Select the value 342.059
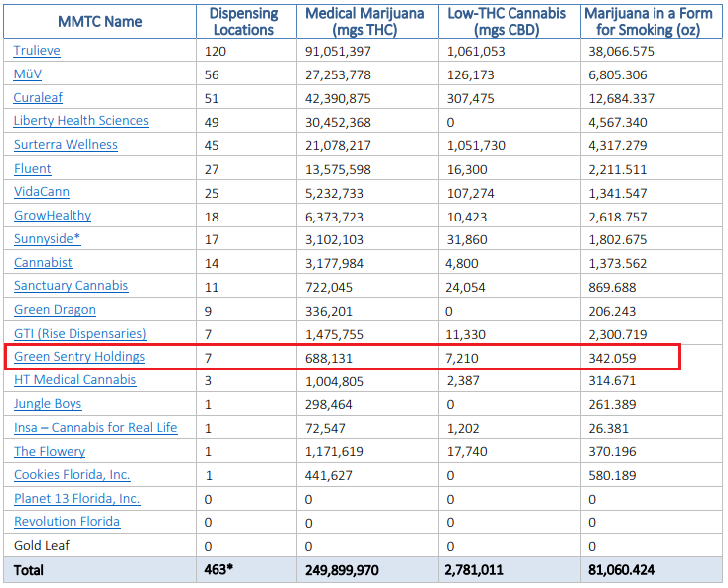 pos(612,358)
